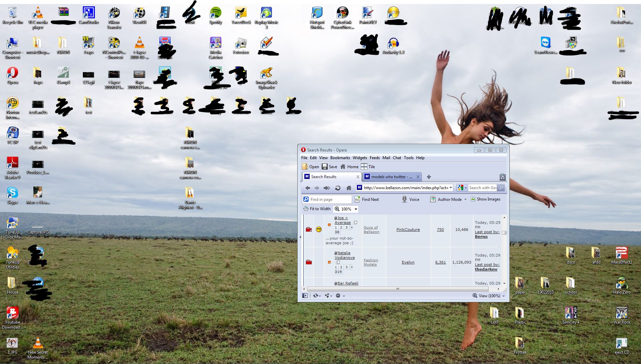This screenshot has width=641, height=364.
Task: Click the Fast Forward navigation arrow
Action: point(327,188)
